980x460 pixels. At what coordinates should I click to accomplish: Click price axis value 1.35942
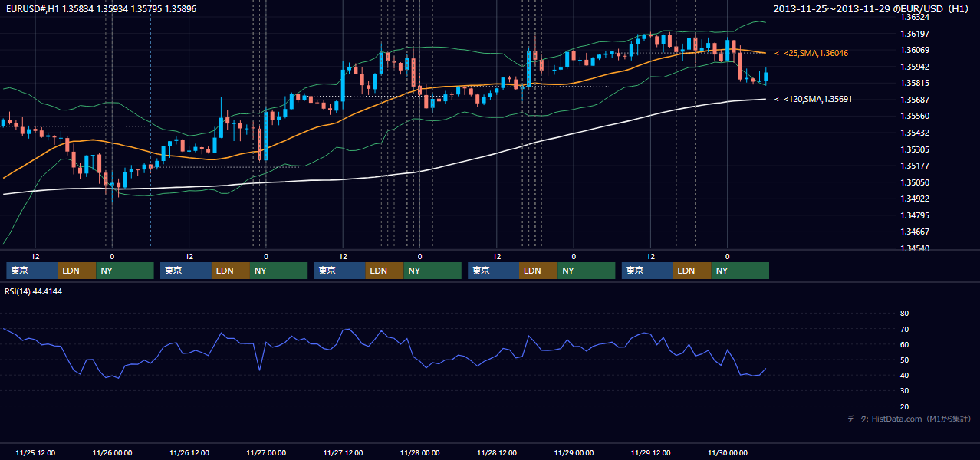(x=914, y=67)
